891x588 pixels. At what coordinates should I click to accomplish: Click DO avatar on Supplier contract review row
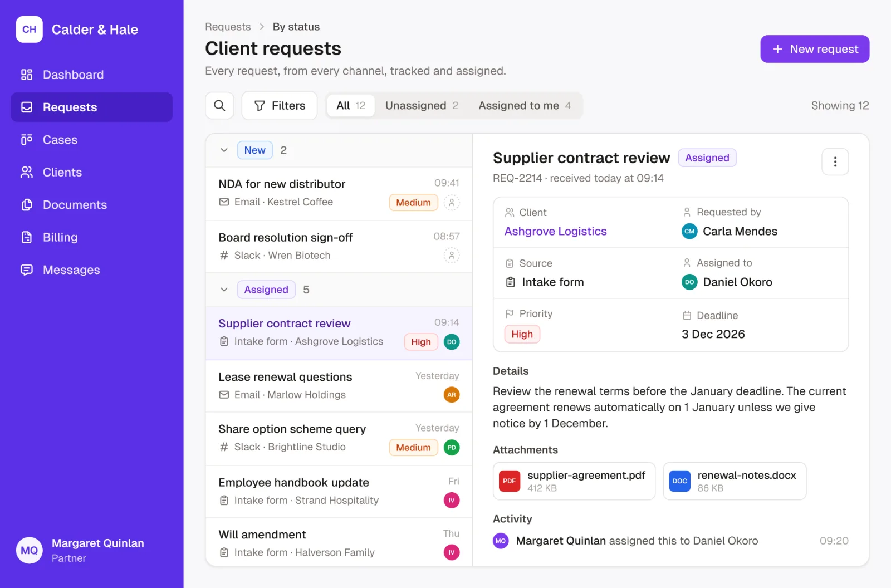(x=452, y=342)
